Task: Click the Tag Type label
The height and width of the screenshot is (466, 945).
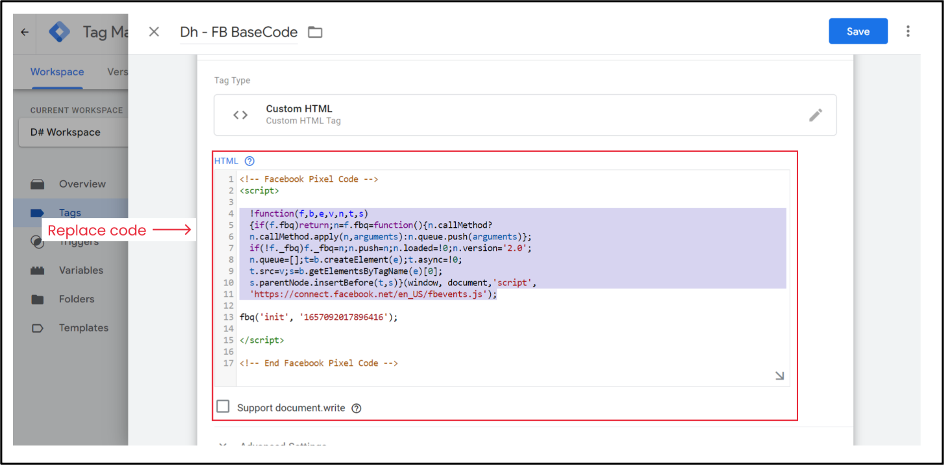Action: (x=232, y=80)
